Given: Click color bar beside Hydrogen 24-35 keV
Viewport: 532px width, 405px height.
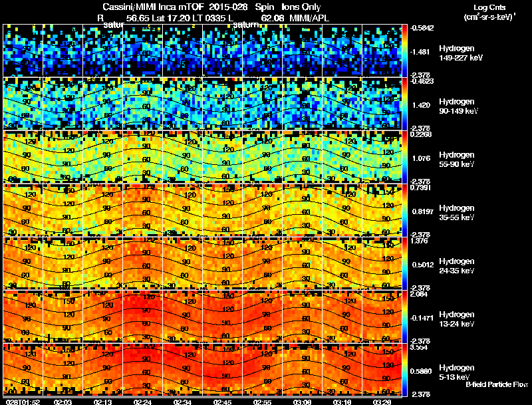Looking at the screenshot, I should coord(404,263).
